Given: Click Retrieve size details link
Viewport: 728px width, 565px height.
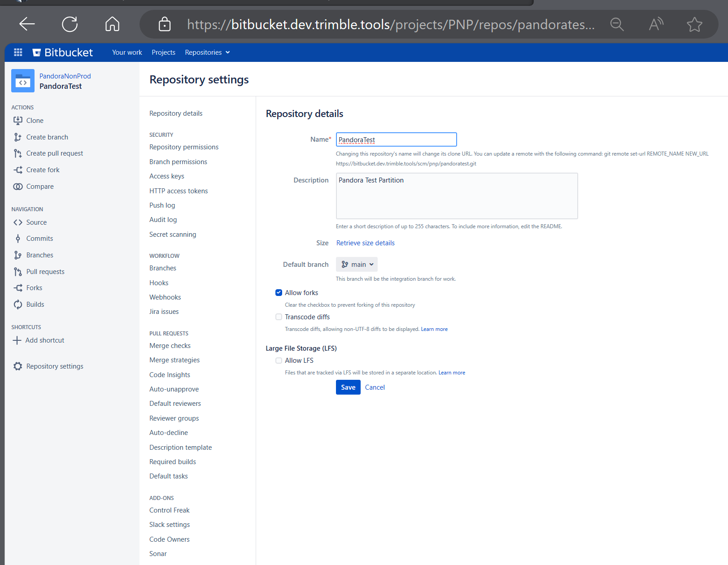Looking at the screenshot, I should tap(366, 243).
